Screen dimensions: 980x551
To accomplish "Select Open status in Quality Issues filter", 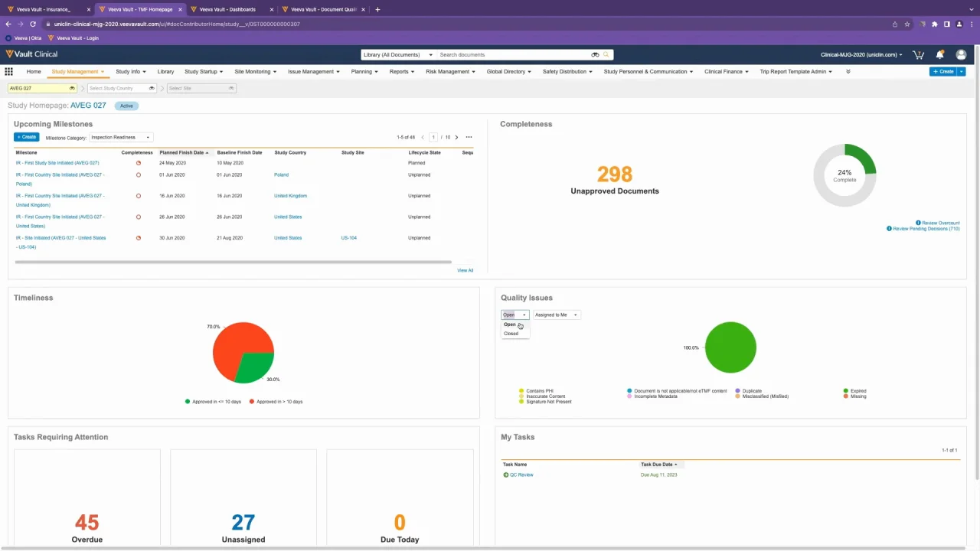I will (510, 324).
